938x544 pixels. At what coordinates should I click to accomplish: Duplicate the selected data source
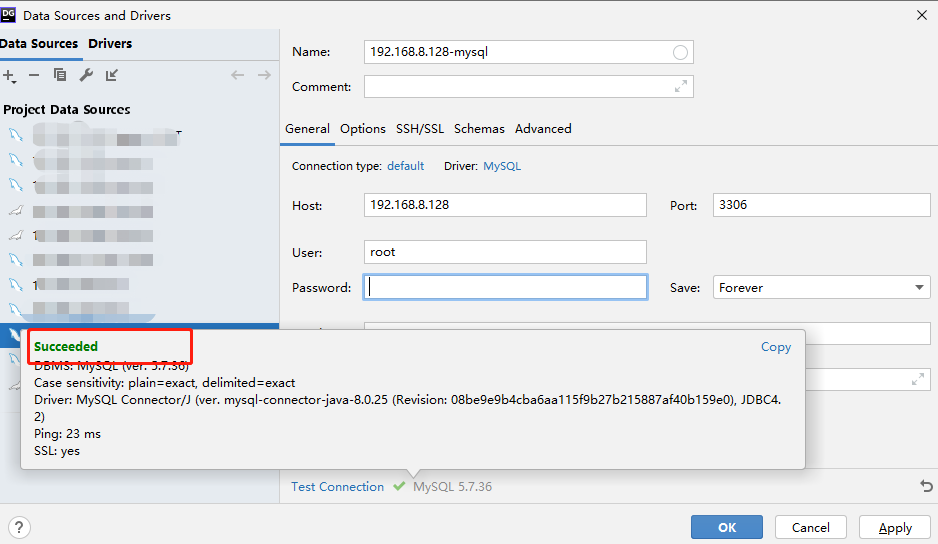click(60, 75)
